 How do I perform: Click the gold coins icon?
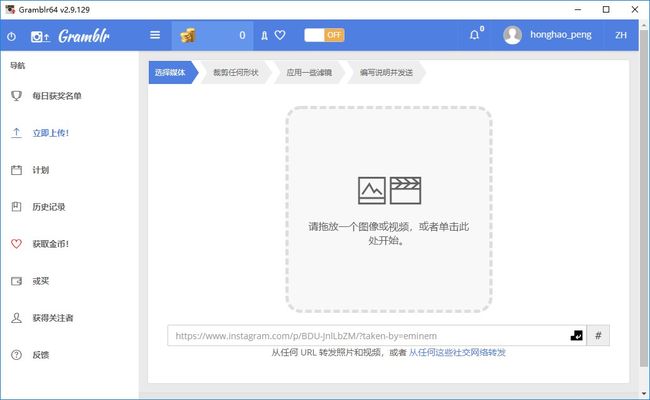point(188,36)
